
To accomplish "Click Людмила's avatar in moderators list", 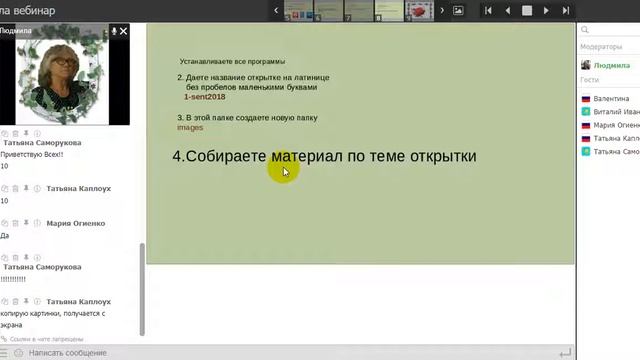I will [x=586, y=65].
